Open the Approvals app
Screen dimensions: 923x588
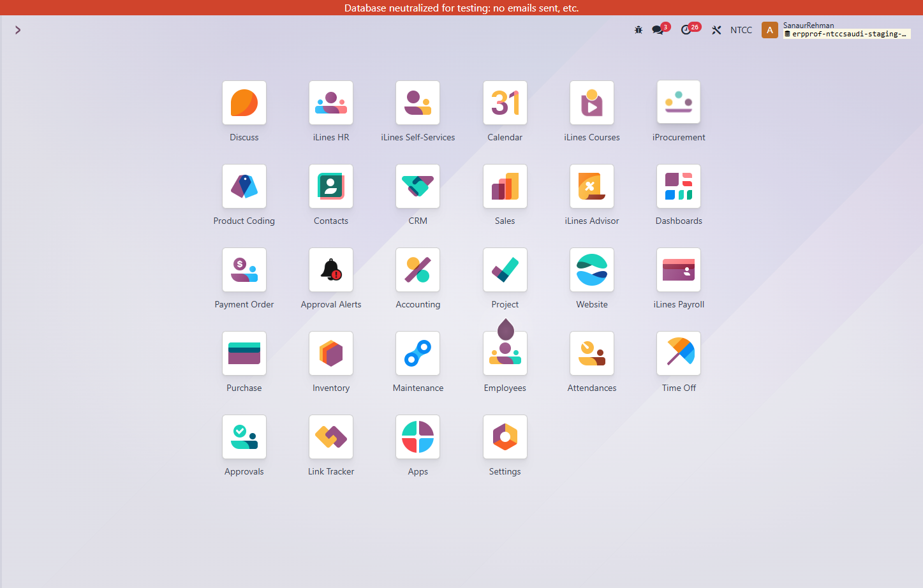(244, 437)
